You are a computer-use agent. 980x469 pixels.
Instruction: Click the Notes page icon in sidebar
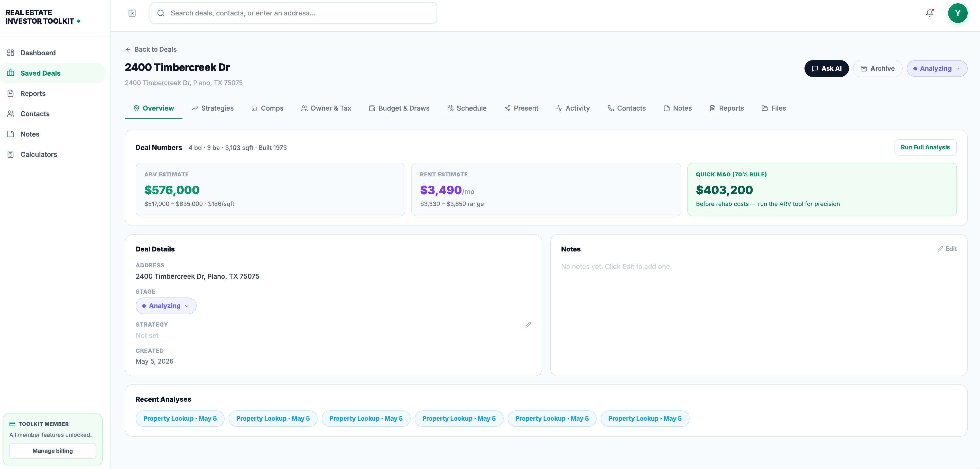11,134
